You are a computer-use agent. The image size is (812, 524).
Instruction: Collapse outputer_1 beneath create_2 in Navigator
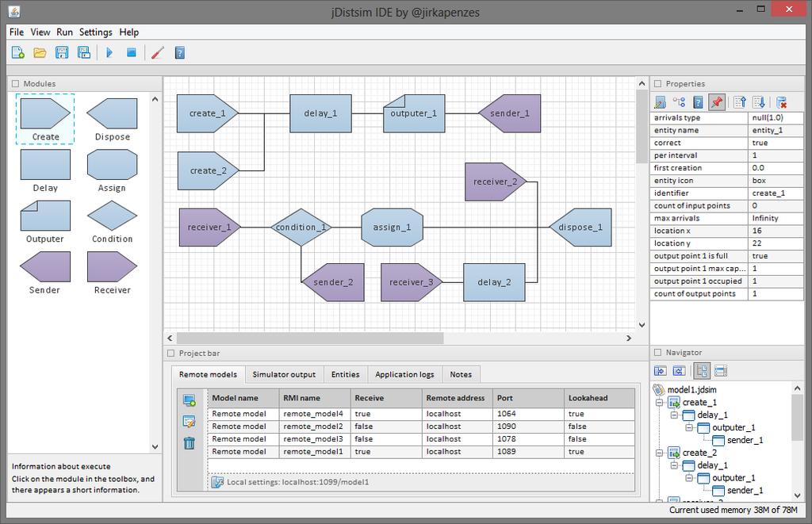[x=689, y=477]
